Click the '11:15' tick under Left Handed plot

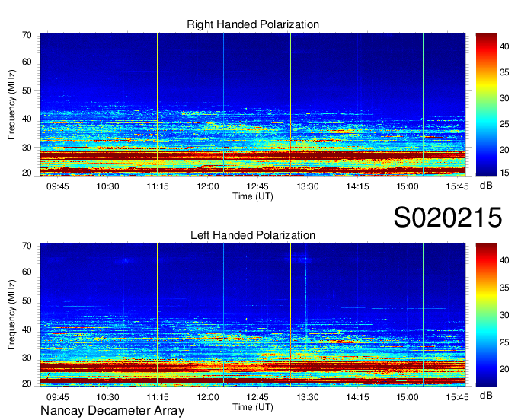pos(158,397)
